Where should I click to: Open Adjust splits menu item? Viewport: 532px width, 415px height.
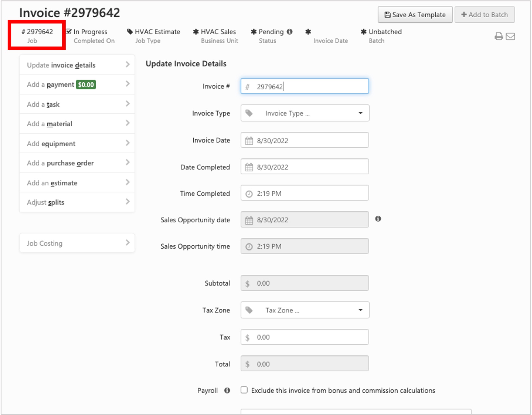click(x=77, y=202)
